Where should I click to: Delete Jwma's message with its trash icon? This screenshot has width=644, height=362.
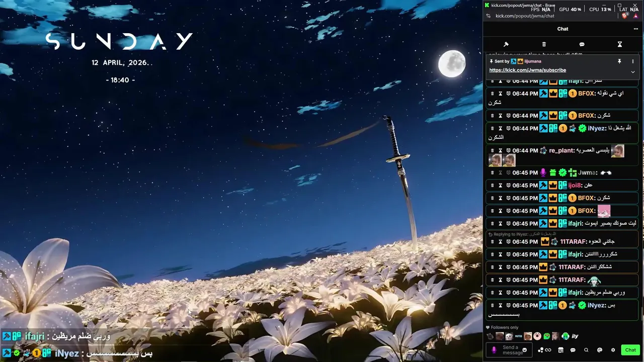pos(492,172)
